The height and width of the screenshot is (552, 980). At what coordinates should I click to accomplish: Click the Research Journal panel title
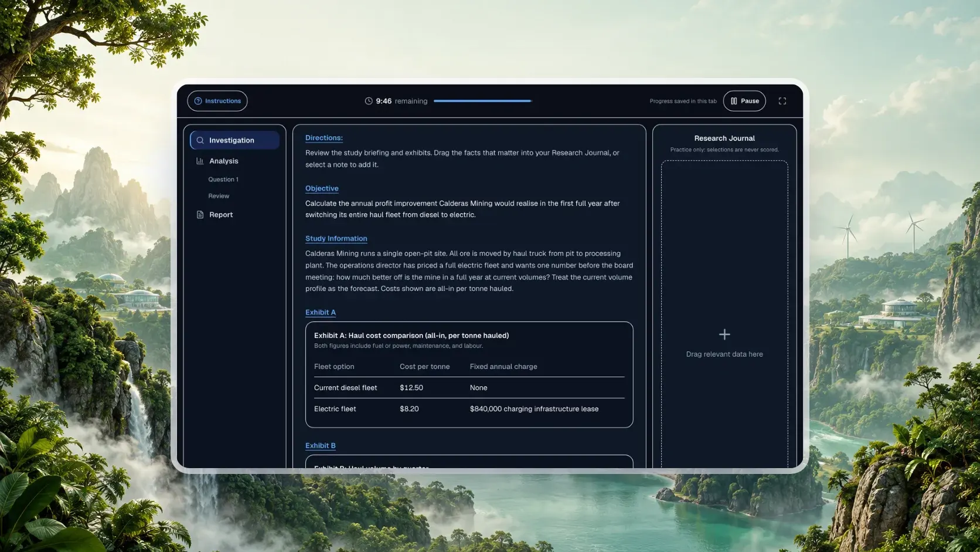tap(724, 138)
